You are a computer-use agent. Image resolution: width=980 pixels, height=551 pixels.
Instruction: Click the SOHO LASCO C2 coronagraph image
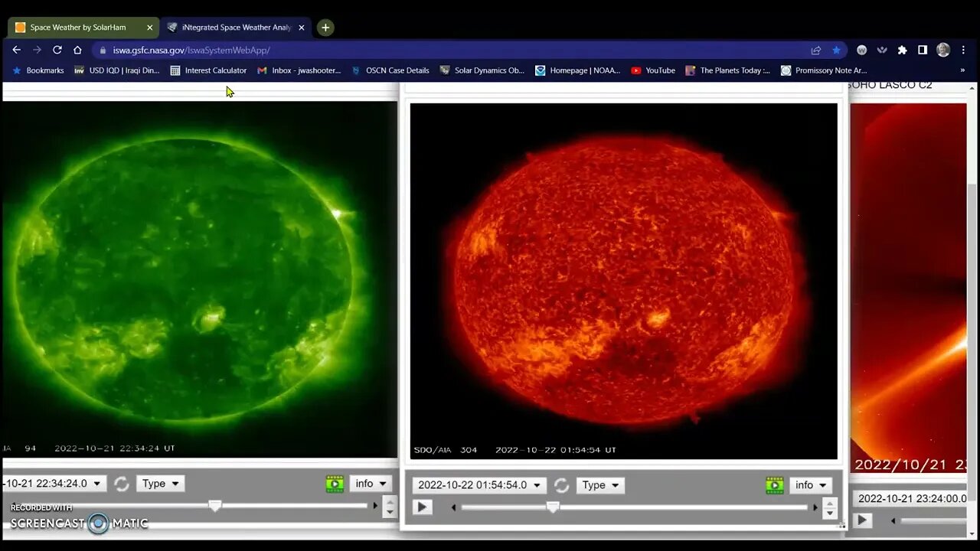point(909,288)
